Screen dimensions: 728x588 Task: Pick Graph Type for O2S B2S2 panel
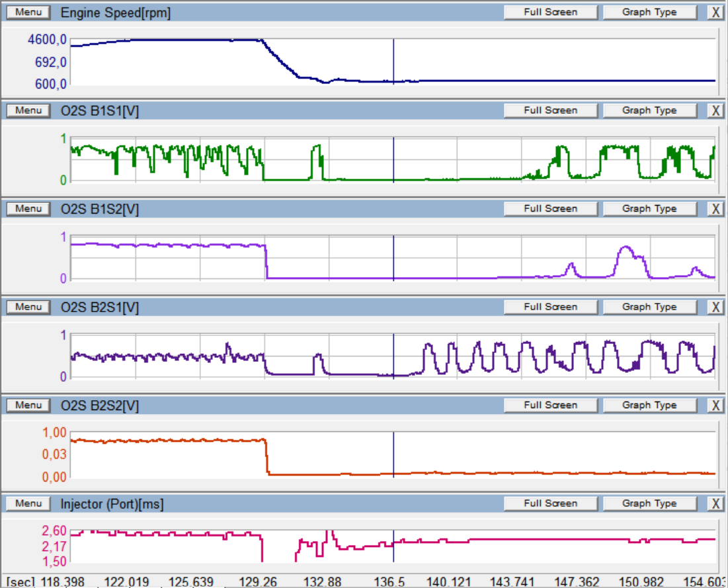[649, 405]
